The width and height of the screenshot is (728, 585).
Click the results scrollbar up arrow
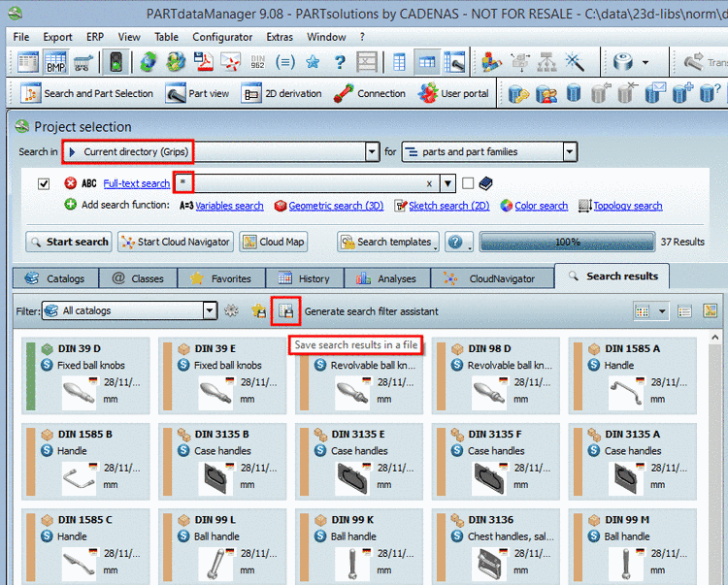[x=715, y=338]
